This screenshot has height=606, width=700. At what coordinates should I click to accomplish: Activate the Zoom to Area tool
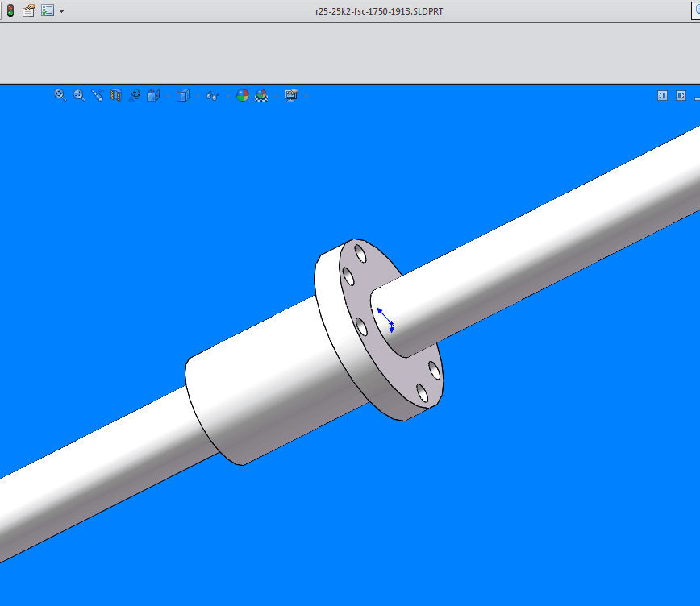point(78,95)
